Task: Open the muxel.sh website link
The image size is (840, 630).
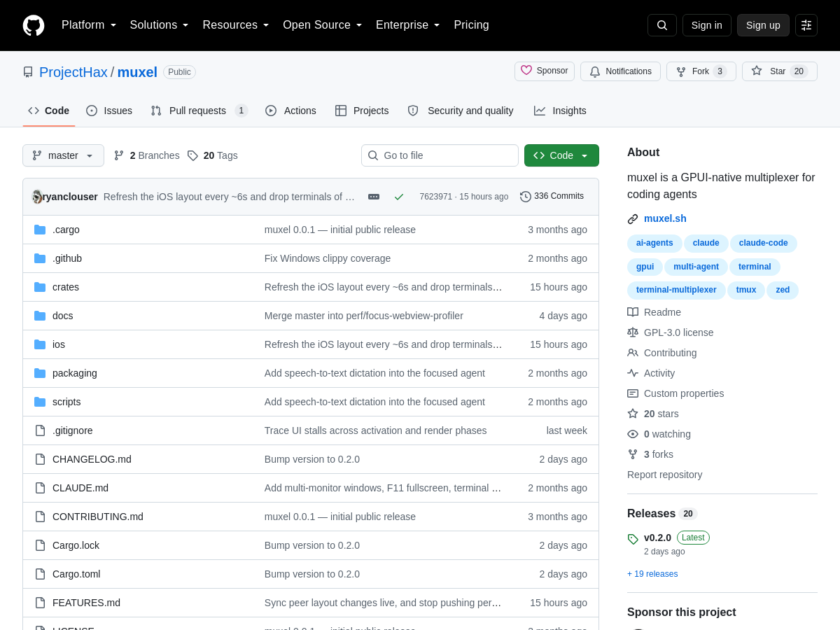Action: click(x=665, y=218)
